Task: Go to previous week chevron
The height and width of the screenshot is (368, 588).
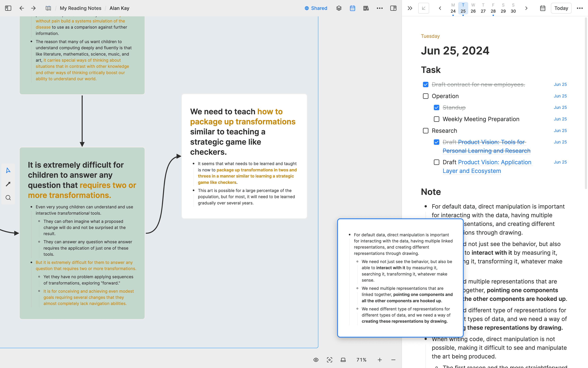Action: pyautogui.click(x=440, y=8)
